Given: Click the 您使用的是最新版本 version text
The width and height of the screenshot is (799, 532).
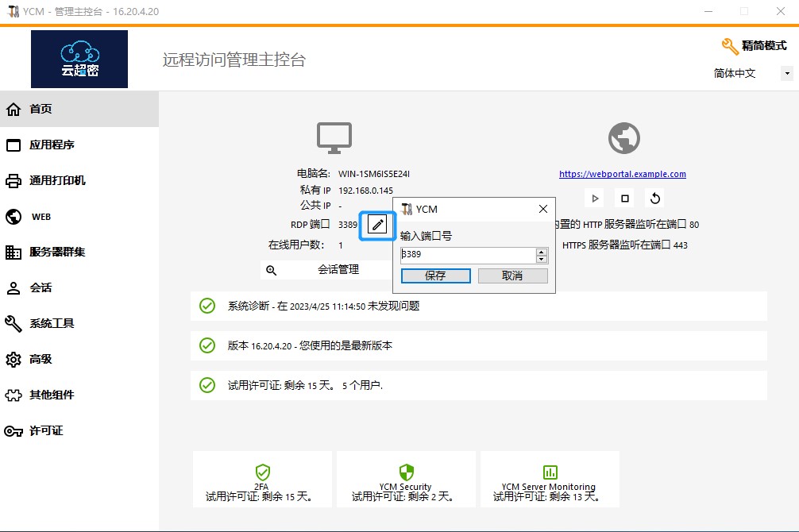Looking at the screenshot, I should point(310,345).
